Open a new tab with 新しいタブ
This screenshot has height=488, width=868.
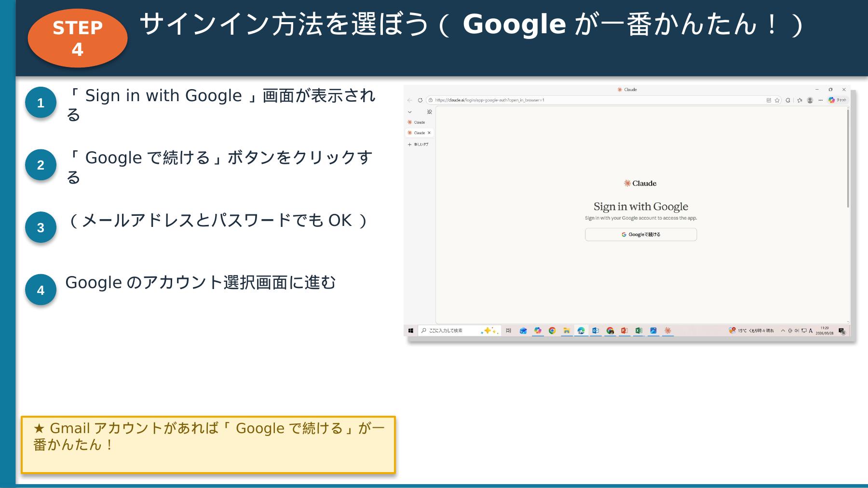(418, 144)
